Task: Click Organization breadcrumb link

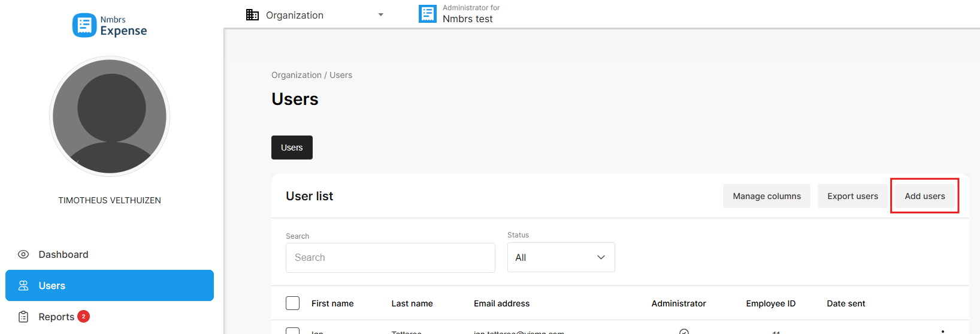Action: pyautogui.click(x=297, y=75)
